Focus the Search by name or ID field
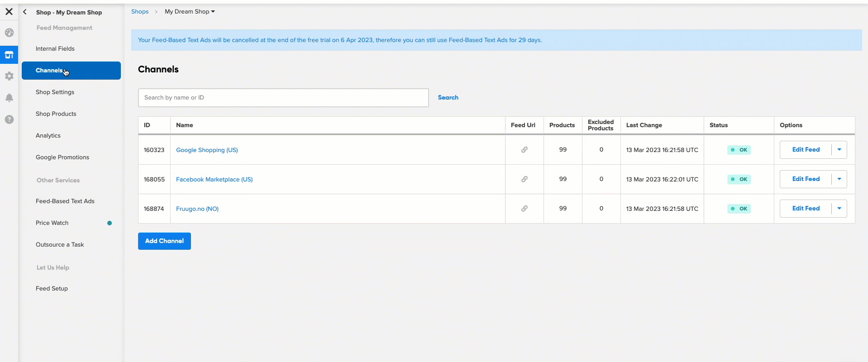The image size is (868, 362). coord(283,98)
